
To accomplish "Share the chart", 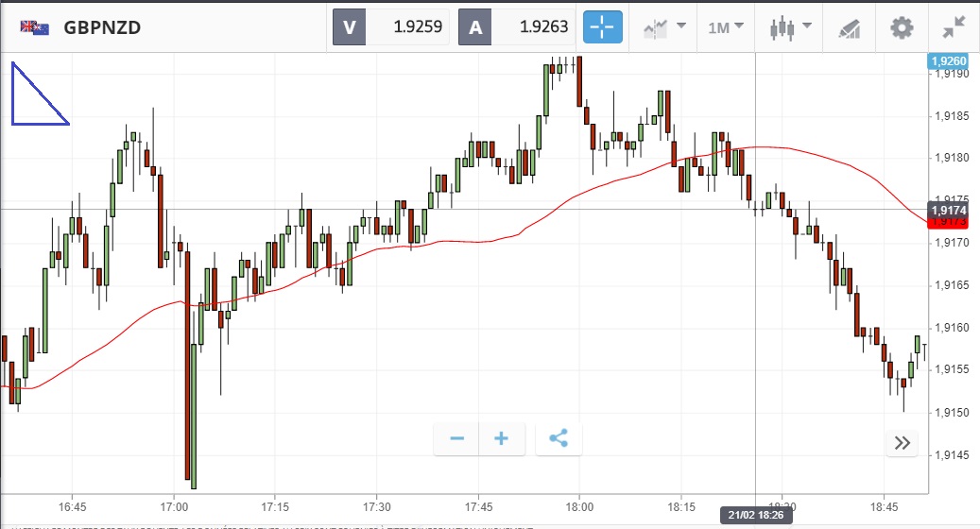I will (559, 438).
